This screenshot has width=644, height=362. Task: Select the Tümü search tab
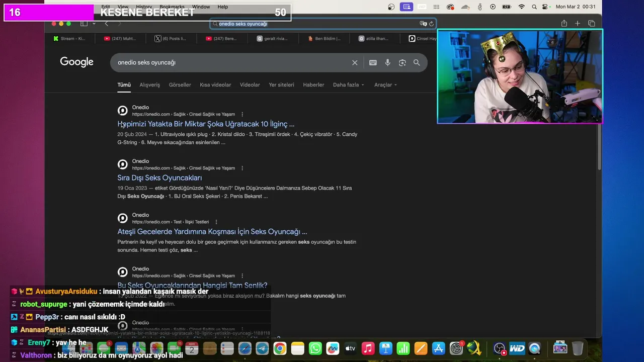(x=124, y=85)
